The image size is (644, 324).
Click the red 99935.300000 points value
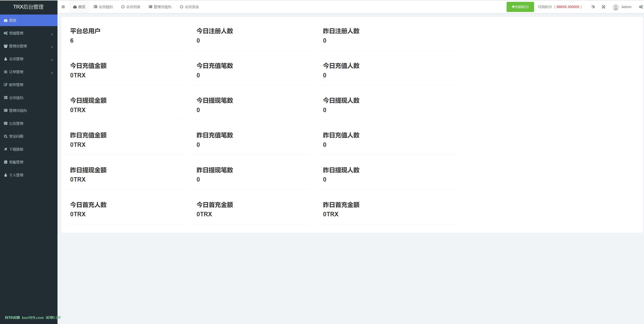click(568, 7)
